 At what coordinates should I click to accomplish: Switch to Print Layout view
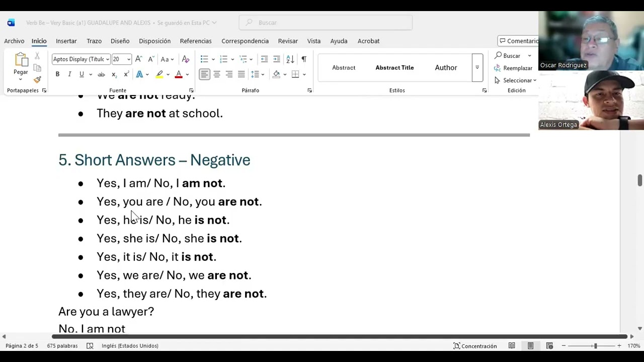click(530, 346)
